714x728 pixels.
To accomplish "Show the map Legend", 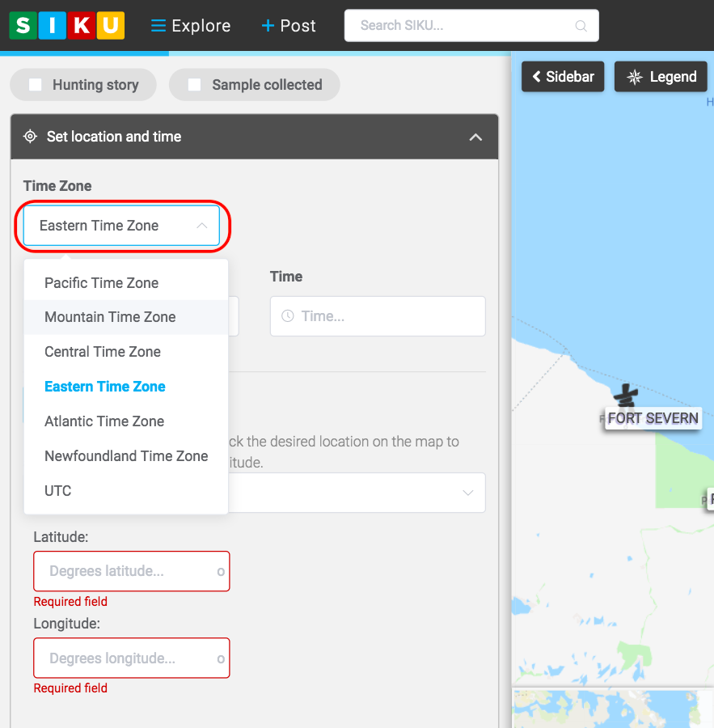I will 661,77.
